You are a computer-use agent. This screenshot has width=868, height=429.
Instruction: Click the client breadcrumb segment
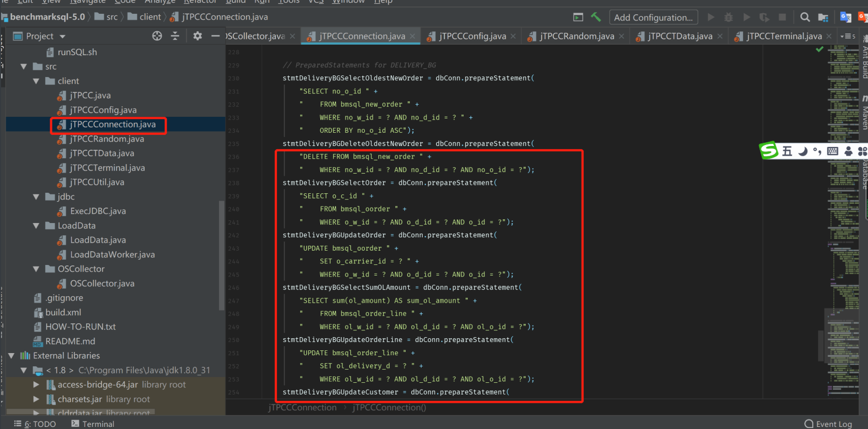pos(145,17)
